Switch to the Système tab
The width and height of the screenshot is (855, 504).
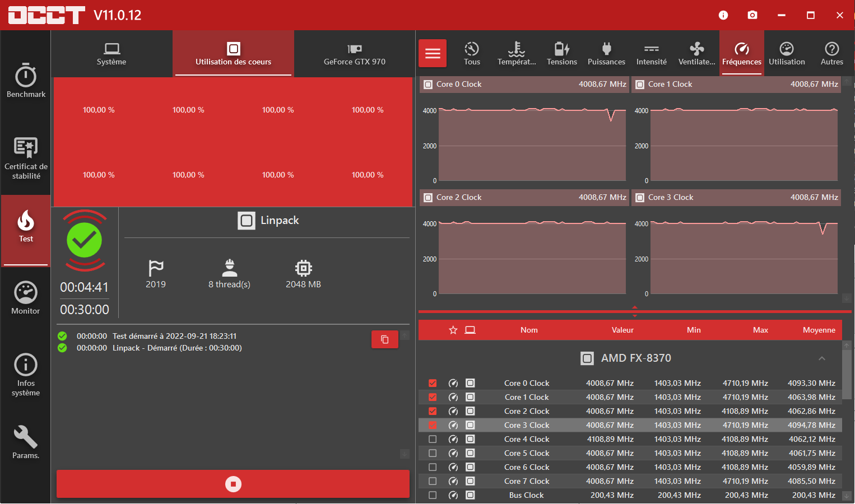[x=111, y=54]
